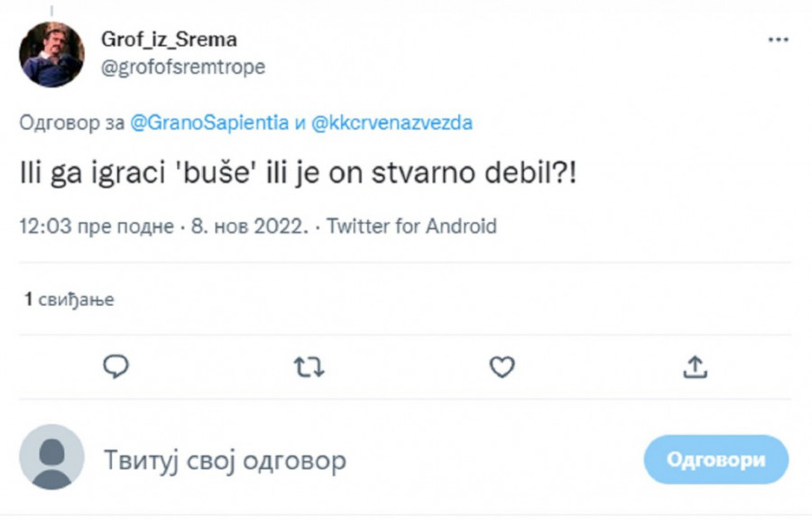This screenshot has height=521, width=812.
Task: Click the @grofofsremtrope handle
Action: point(182,68)
